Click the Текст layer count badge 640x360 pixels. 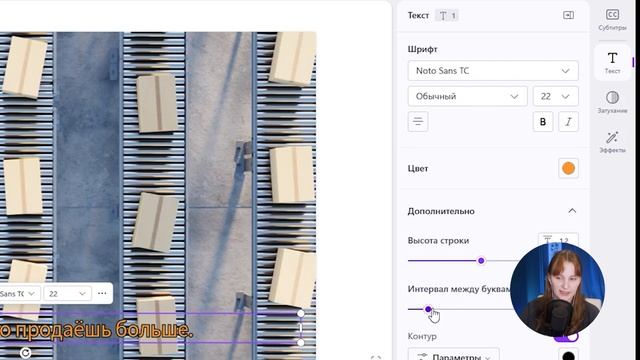point(447,16)
